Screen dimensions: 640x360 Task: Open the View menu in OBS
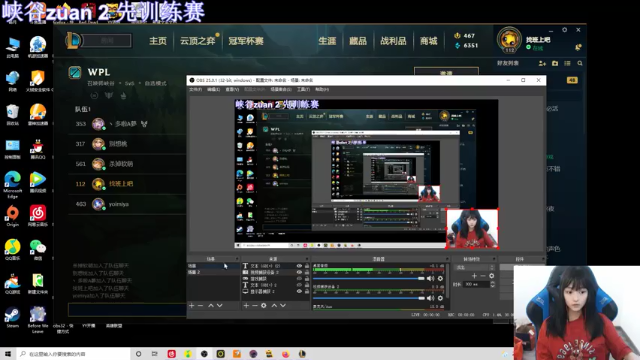[x=232, y=89]
